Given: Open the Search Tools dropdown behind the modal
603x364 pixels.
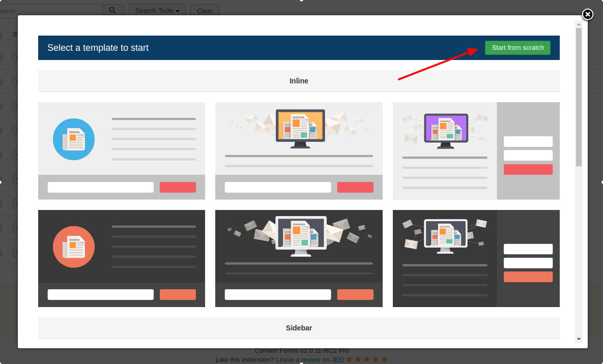Looking at the screenshot, I should (x=157, y=10).
